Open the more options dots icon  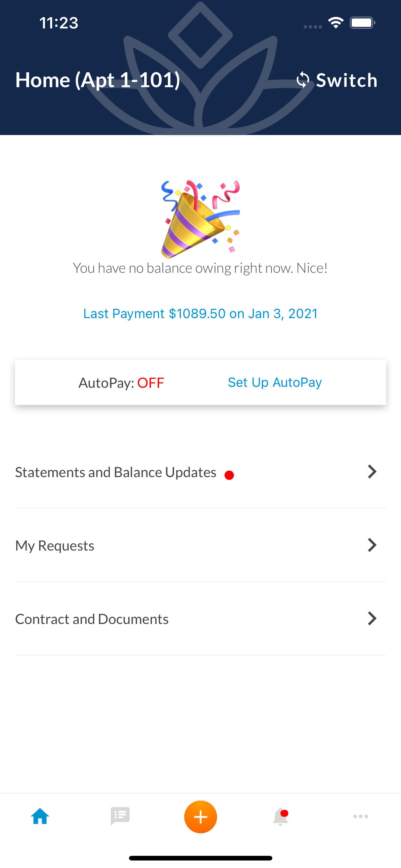point(361,816)
